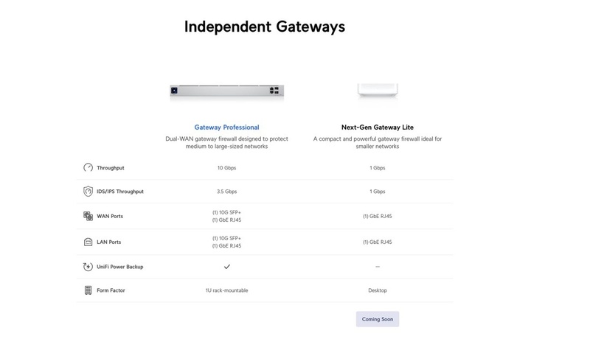Click the Next-Gen Gateway Lite title
Image resolution: width=590 pixels, height=364 pixels.
pos(377,127)
